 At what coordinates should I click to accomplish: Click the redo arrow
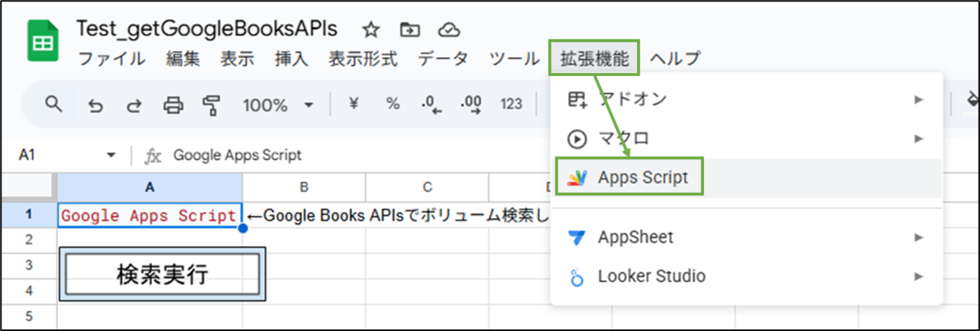point(133,105)
